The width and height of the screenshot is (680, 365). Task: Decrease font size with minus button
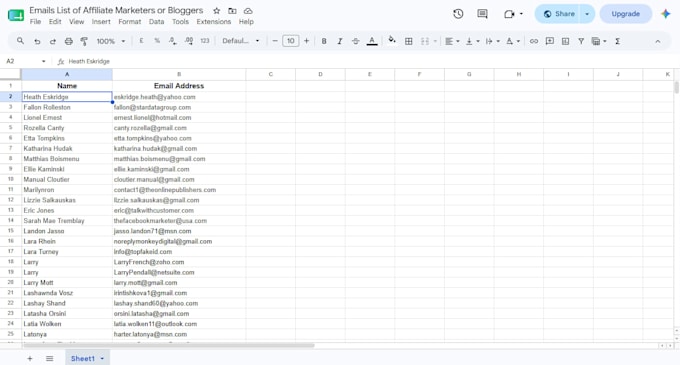pos(275,41)
